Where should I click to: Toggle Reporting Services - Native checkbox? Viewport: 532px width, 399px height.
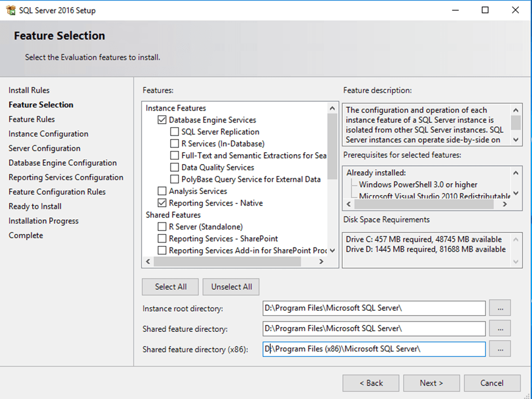pyautogui.click(x=162, y=203)
